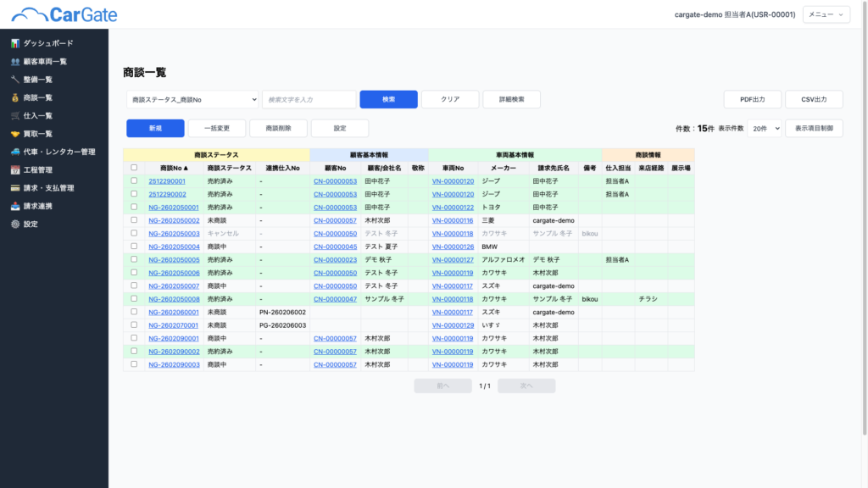Click the calendar icon for process management
This screenshot has height=488, width=868.
point(15,170)
